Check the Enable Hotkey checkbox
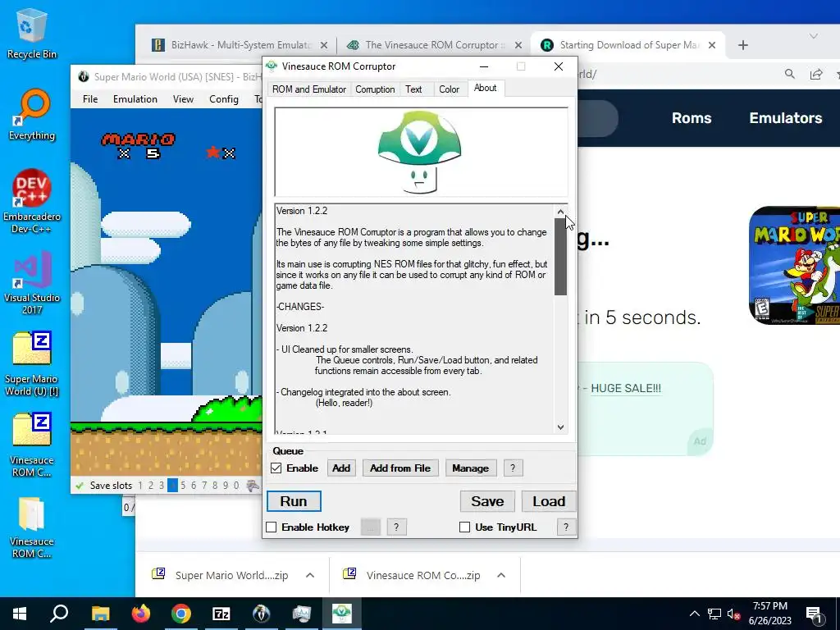The width and height of the screenshot is (840, 630). [271, 527]
